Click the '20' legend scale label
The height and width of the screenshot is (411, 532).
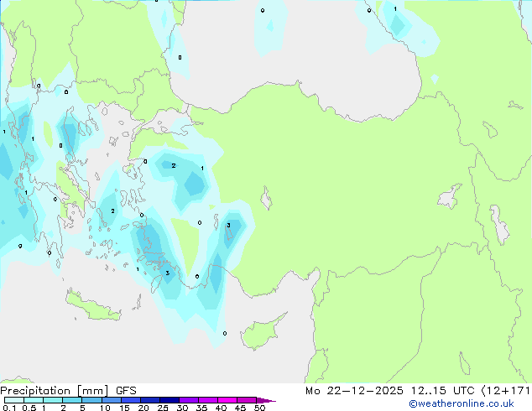143,408
